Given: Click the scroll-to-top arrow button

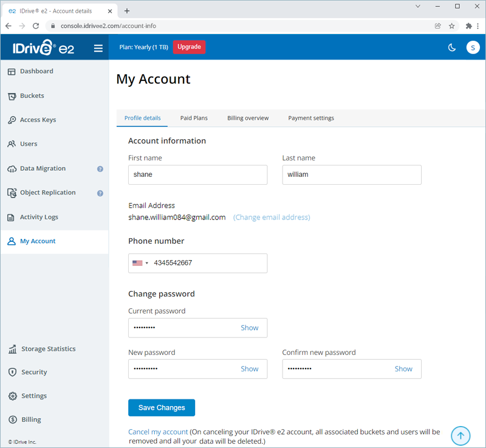Looking at the screenshot, I should point(460,436).
